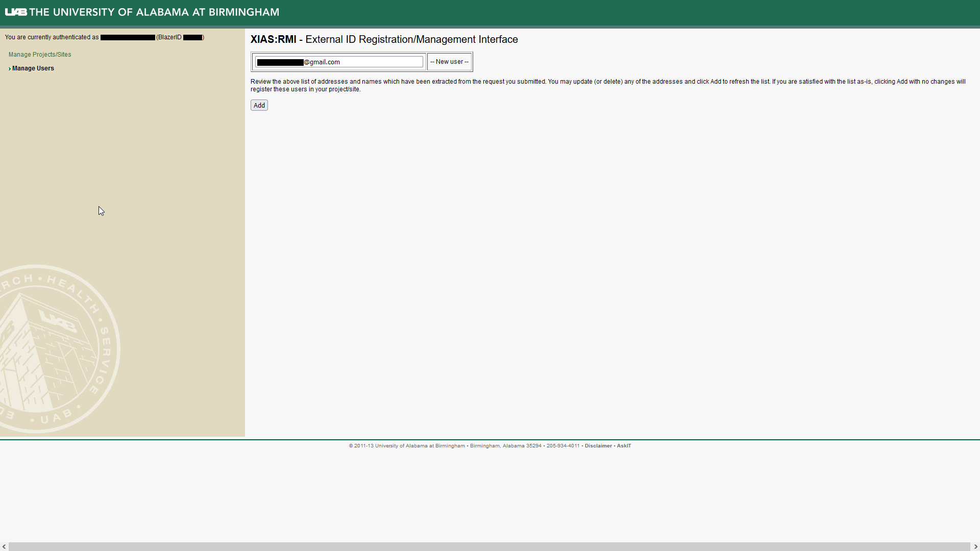980x551 pixels.
Task: Click the 'You are currently authenticated as' text
Action: 52,37
